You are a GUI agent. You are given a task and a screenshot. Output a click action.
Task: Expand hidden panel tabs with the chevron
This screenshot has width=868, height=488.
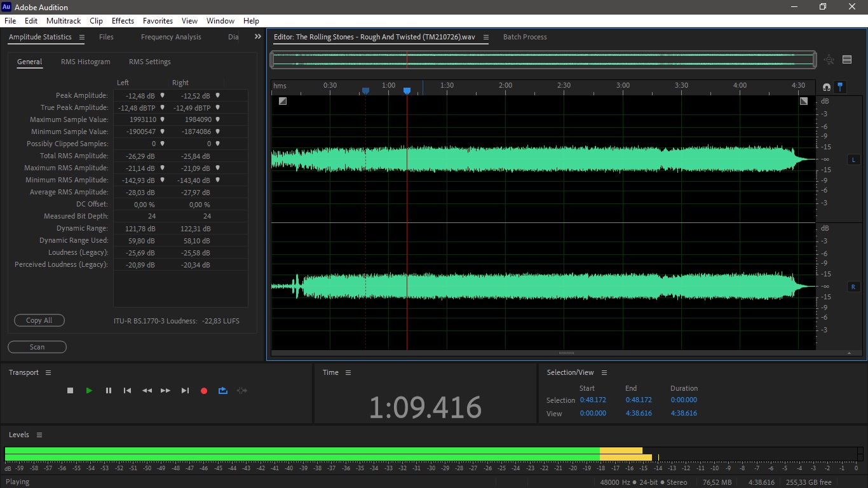click(257, 37)
